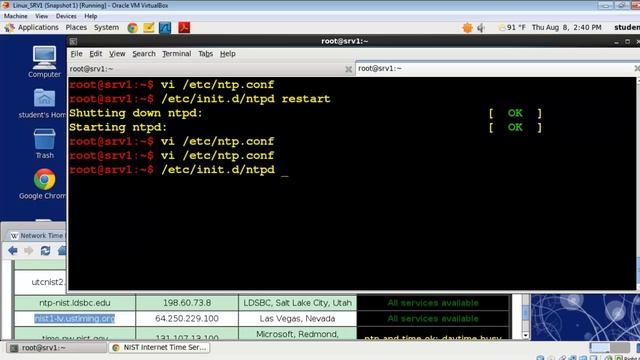Screen dimensions: 640x360
Task: Click the ntp-nist.ldsbc.edu cell
Action: 75,303
